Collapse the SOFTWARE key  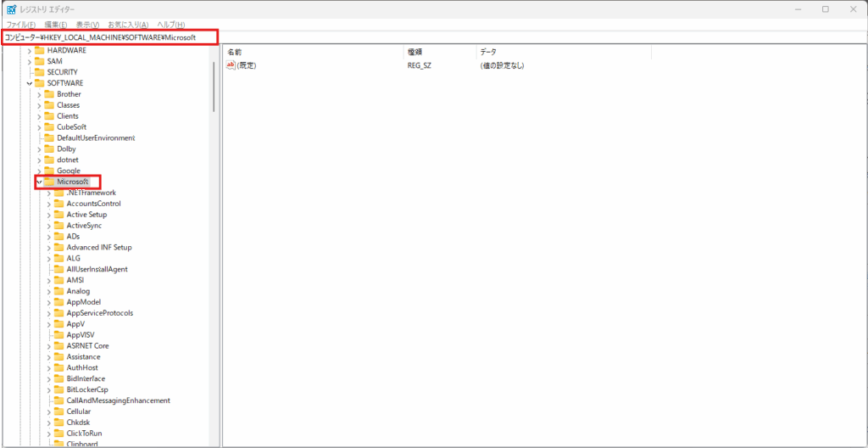pos(30,83)
